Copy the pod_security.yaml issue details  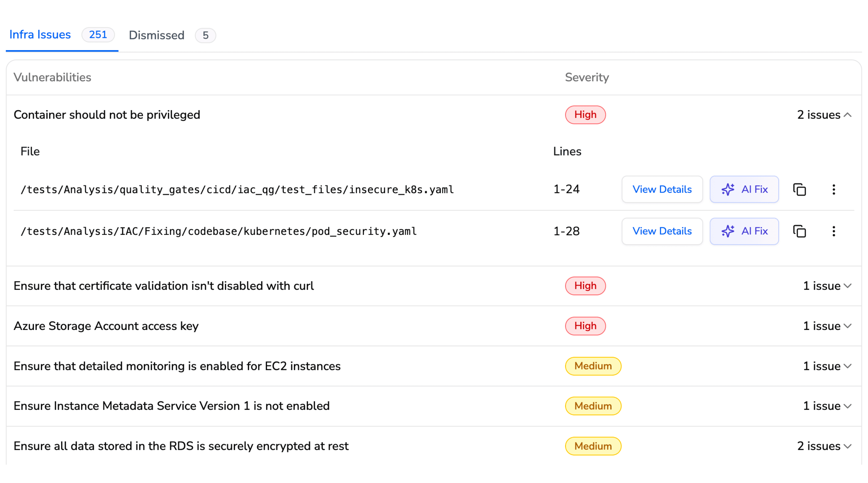point(799,231)
